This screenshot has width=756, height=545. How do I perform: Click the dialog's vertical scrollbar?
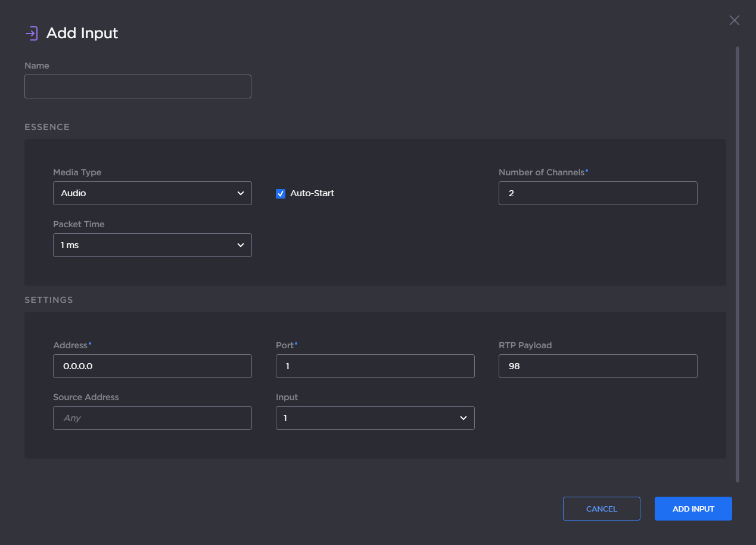[738, 262]
